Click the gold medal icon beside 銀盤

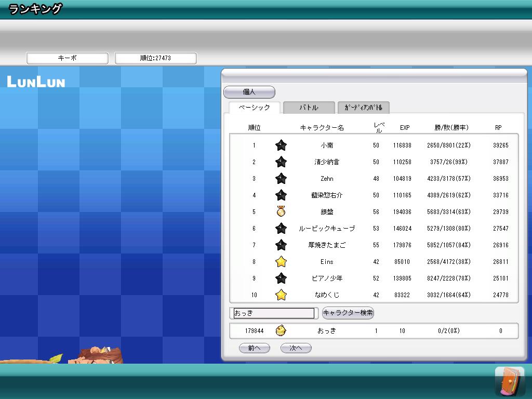(281, 211)
